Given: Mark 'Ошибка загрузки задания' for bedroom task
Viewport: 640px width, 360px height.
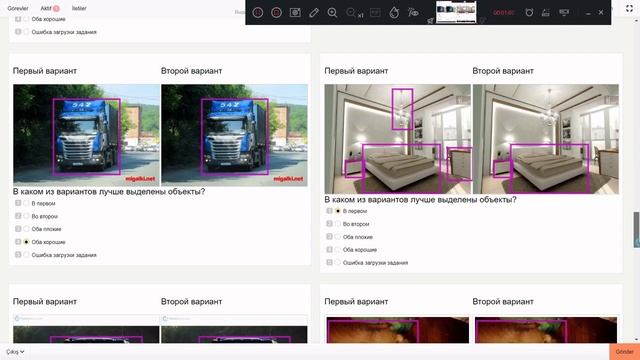Looking at the screenshot, I should 338,262.
